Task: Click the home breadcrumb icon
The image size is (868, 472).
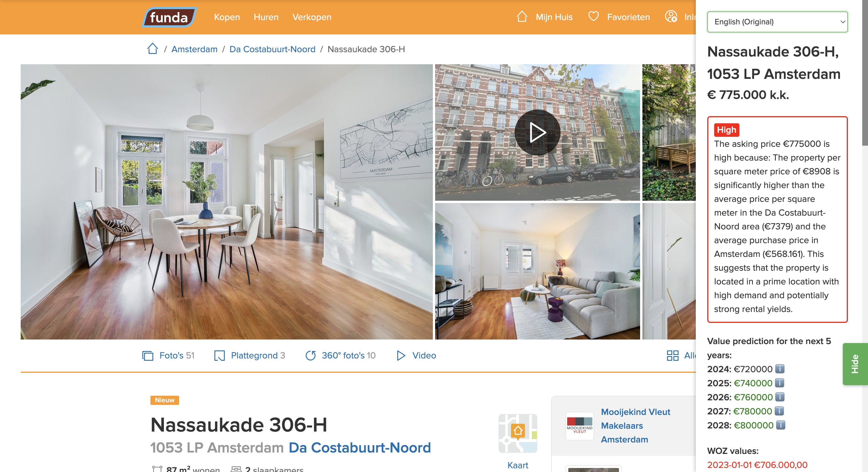Action: tap(152, 49)
